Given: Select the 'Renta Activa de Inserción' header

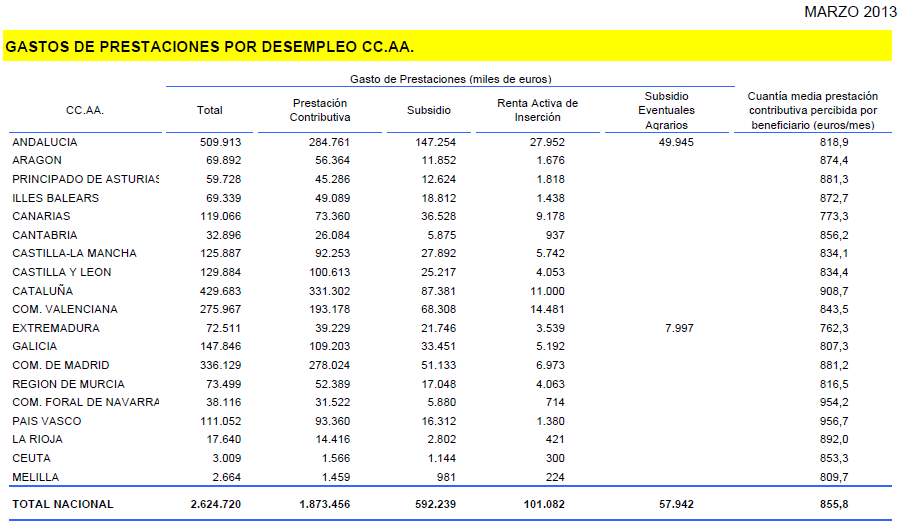Looking at the screenshot, I should 537,110.
